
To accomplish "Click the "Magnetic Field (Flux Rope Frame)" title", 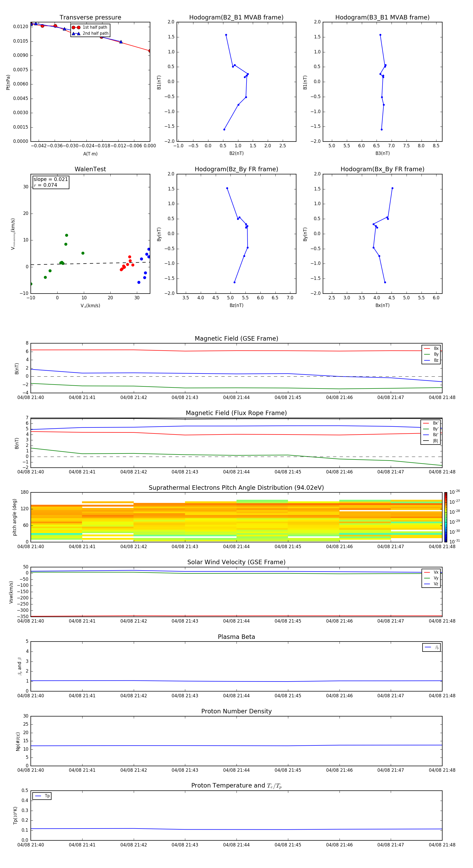I will click(236, 413).
